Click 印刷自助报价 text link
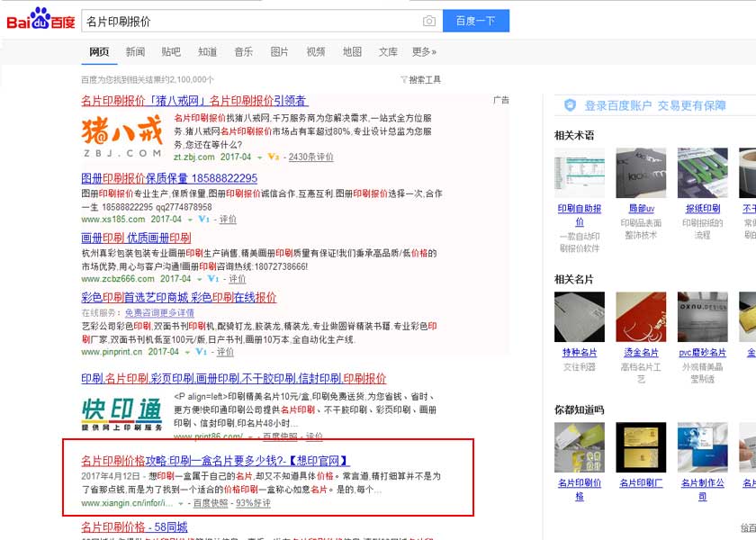756x540 pixels. click(x=580, y=215)
